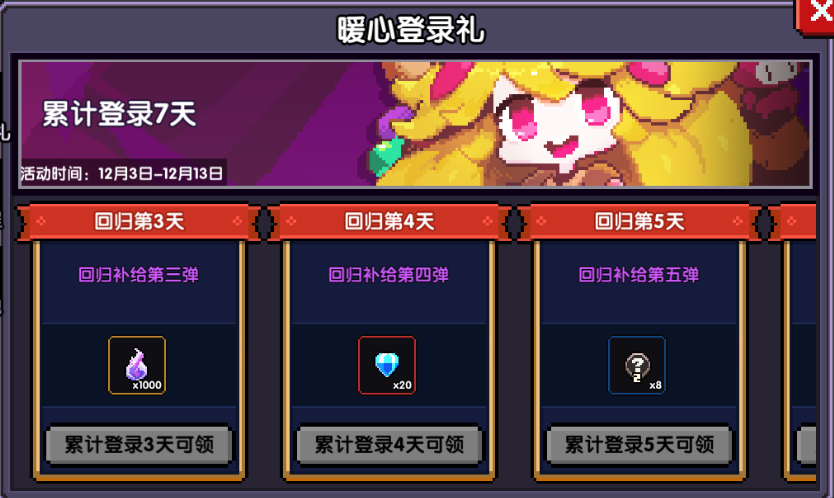834x498 pixels.
Task: Click the 暖心登录礼 window title
Action: pyautogui.click(x=411, y=29)
